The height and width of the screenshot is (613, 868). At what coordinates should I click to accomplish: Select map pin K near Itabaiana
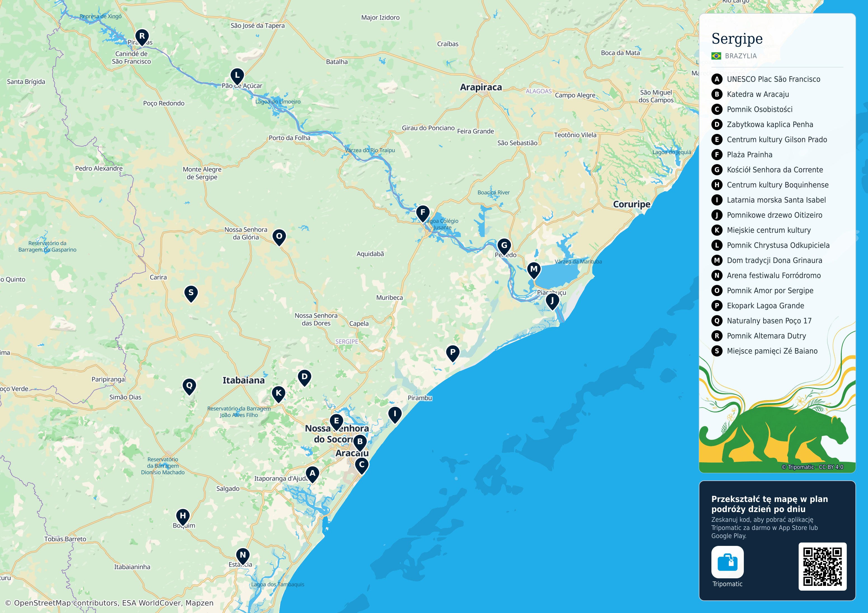pos(279,394)
